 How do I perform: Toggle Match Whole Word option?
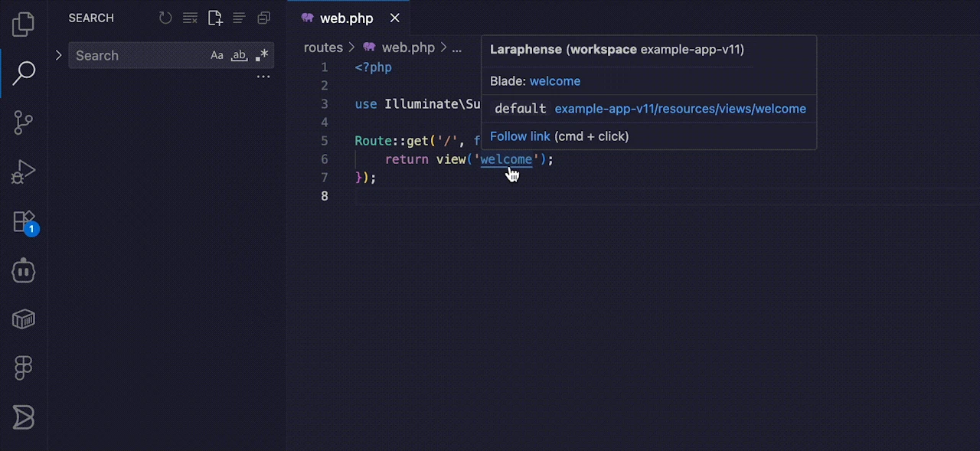tap(240, 55)
